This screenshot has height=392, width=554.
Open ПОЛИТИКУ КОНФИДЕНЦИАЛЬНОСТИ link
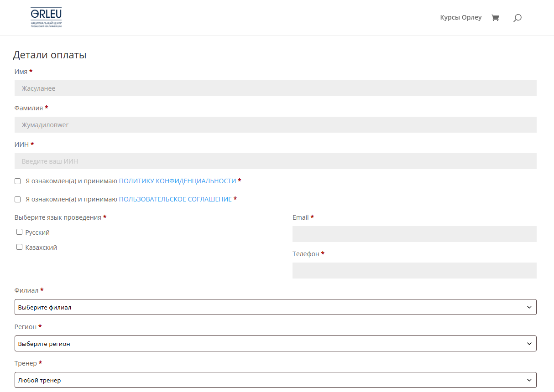(x=178, y=181)
